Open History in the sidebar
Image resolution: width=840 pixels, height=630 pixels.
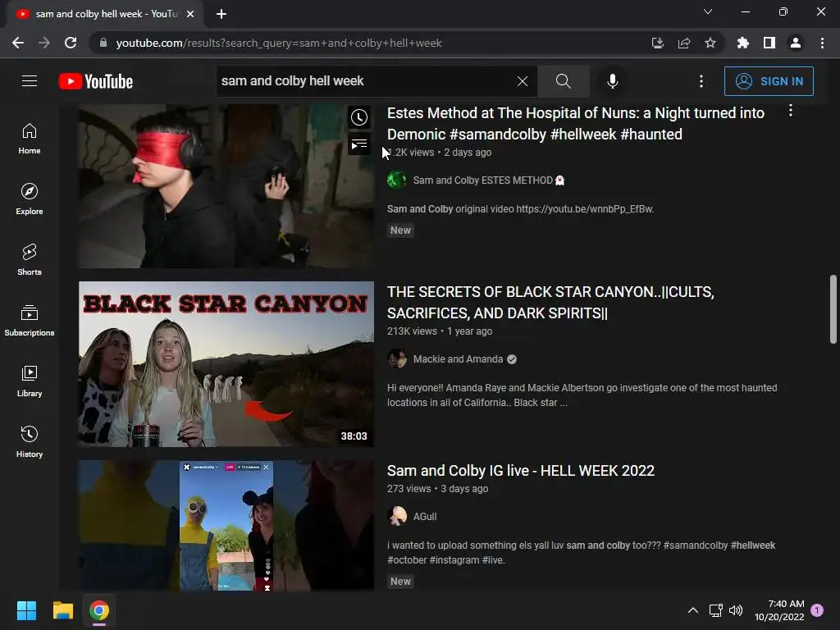pyautogui.click(x=30, y=441)
